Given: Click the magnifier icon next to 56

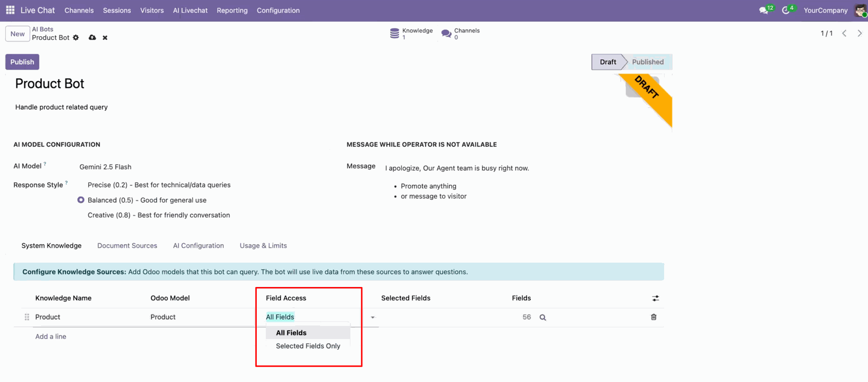Looking at the screenshot, I should click(542, 317).
